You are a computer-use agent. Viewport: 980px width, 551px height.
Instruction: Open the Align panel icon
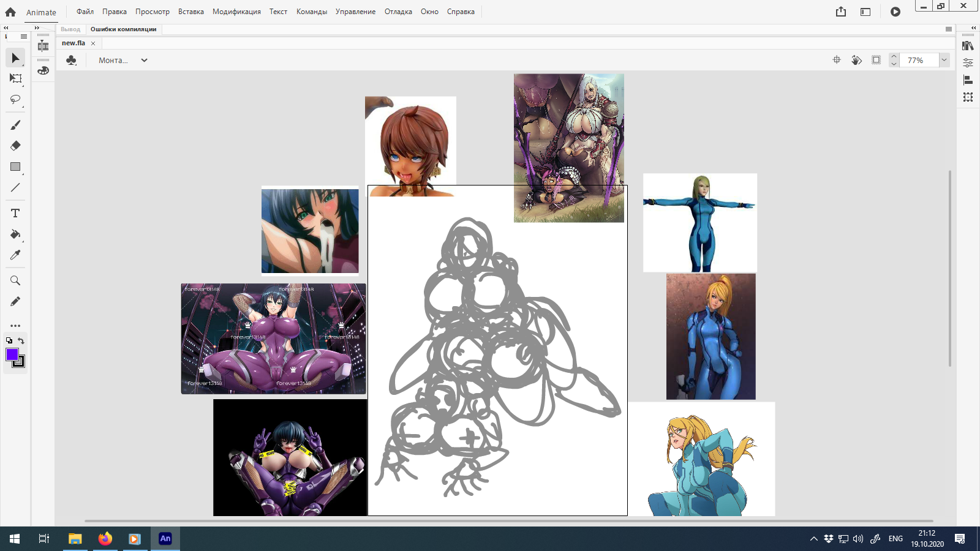coord(968,80)
